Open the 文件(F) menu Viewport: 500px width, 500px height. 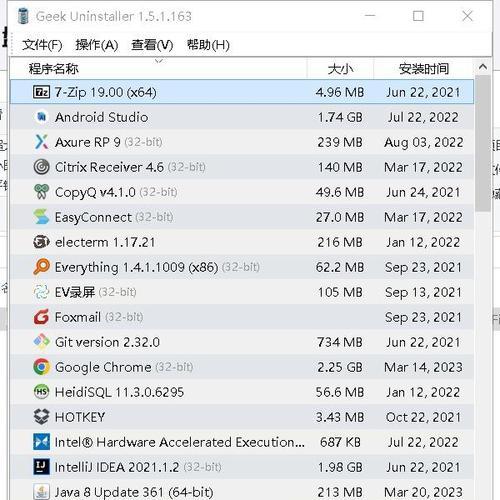[42, 45]
